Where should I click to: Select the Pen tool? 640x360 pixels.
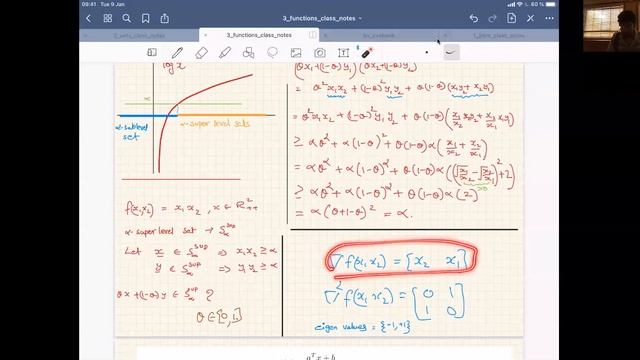(177, 53)
